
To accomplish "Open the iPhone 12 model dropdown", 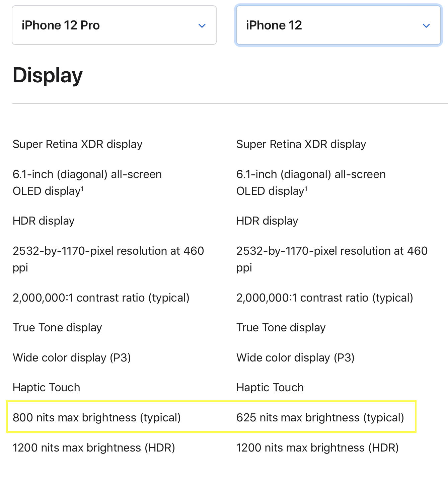I will pyautogui.click(x=339, y=25).
